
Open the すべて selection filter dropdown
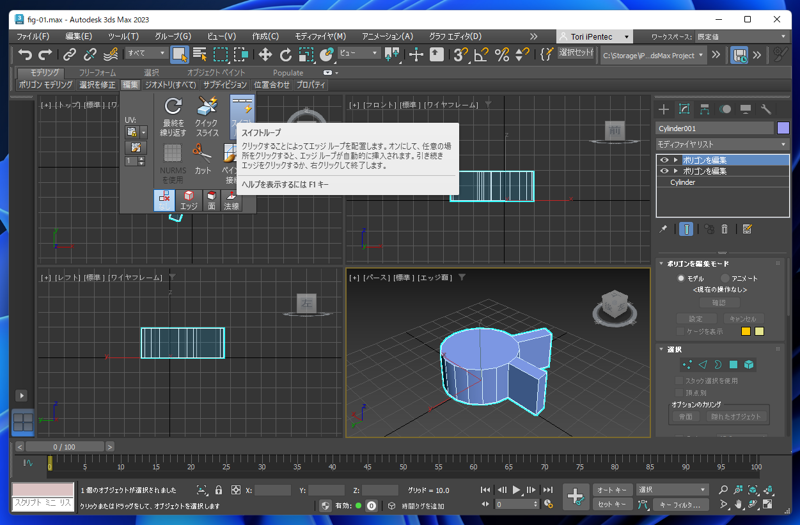point(147,53)
